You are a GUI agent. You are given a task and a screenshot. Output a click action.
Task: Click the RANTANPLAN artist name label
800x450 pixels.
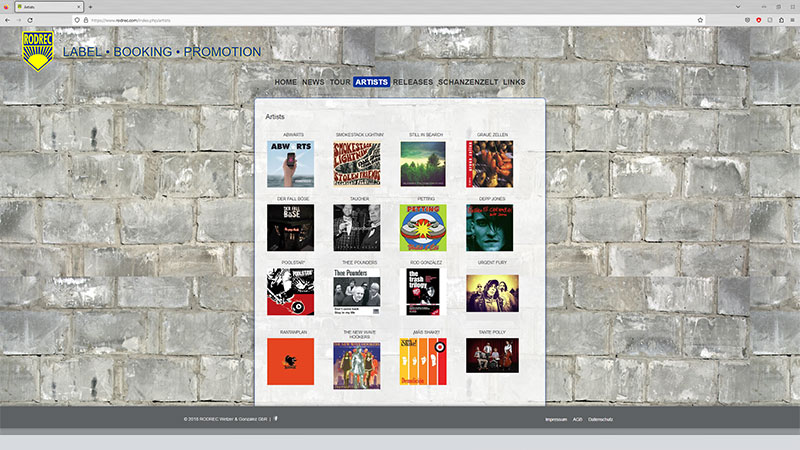(293, 332)
